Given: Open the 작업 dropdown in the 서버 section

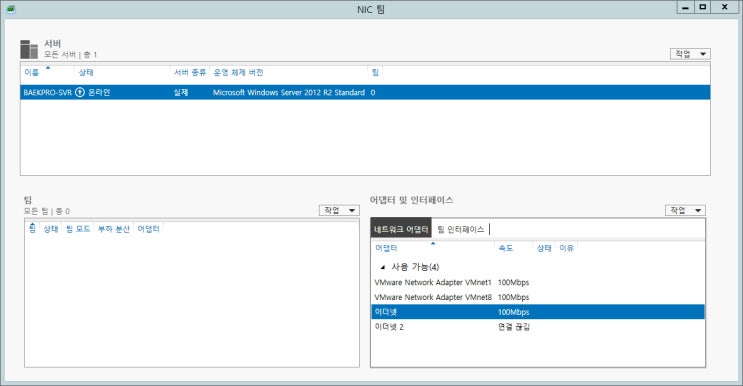Looking at the screenshot, I should [x=690, y=54].
